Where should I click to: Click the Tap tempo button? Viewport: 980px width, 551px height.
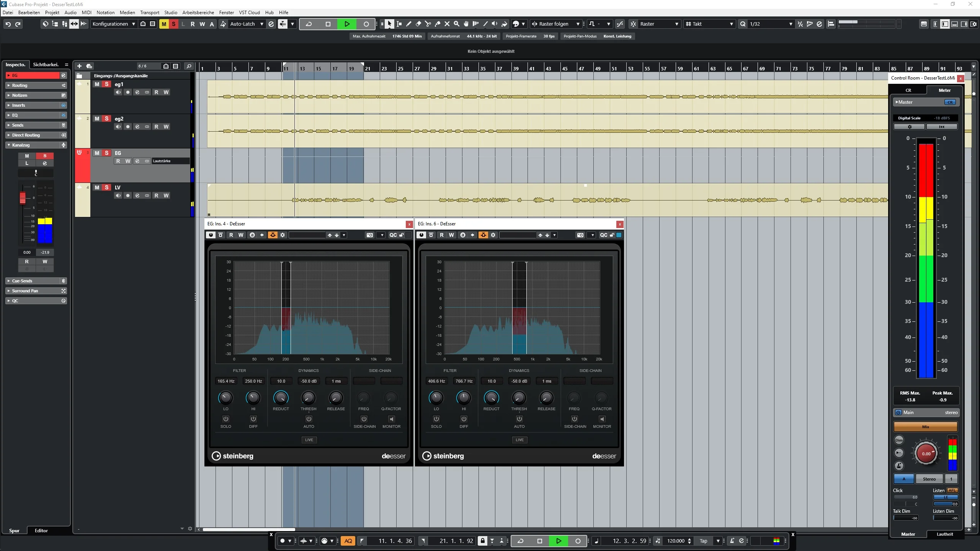703,541
